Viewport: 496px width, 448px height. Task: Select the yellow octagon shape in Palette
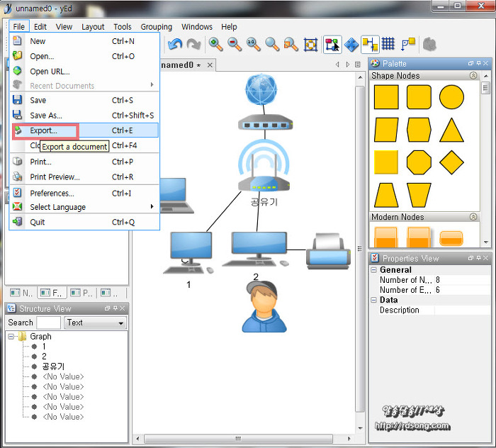(x=419, y=162)
